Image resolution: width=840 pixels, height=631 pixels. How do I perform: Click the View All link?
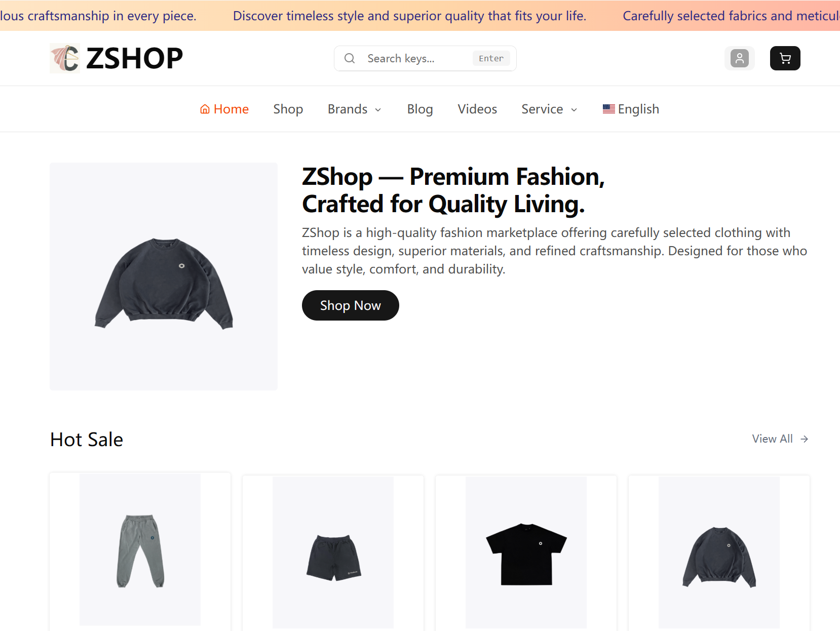pos(772,439)
